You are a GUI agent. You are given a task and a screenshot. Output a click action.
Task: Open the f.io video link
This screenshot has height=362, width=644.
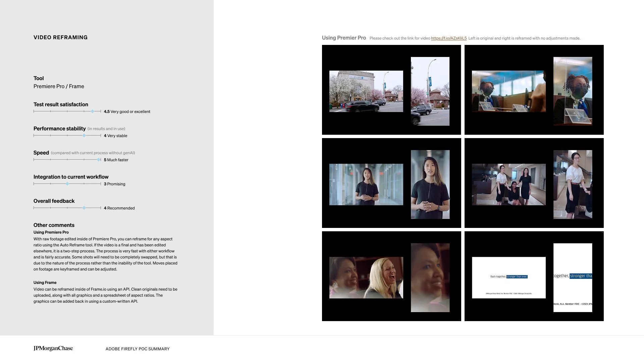(x=448, y=38)
